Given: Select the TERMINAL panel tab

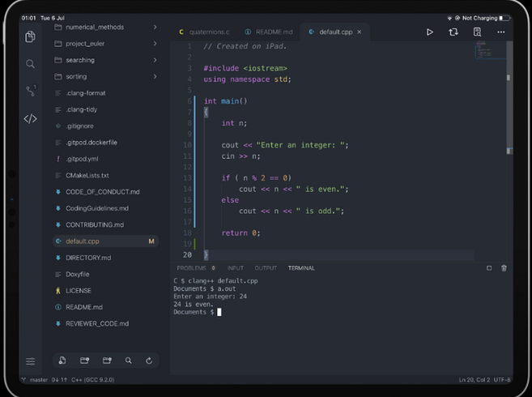Looking at the screenshot, I should [301, 268].
